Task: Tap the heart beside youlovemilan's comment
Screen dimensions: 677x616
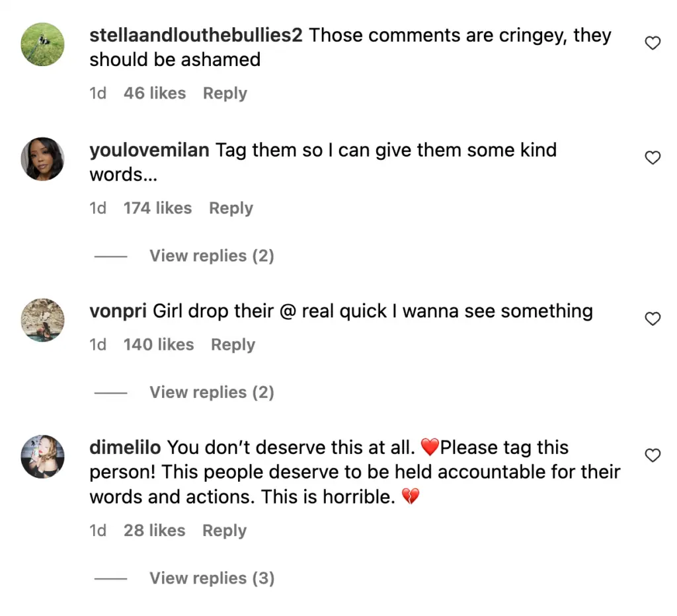Action: 653,158
